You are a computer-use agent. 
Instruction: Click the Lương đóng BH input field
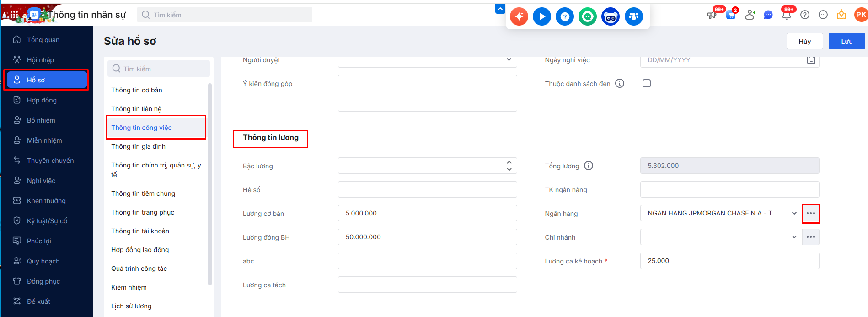tap(428, 237)
